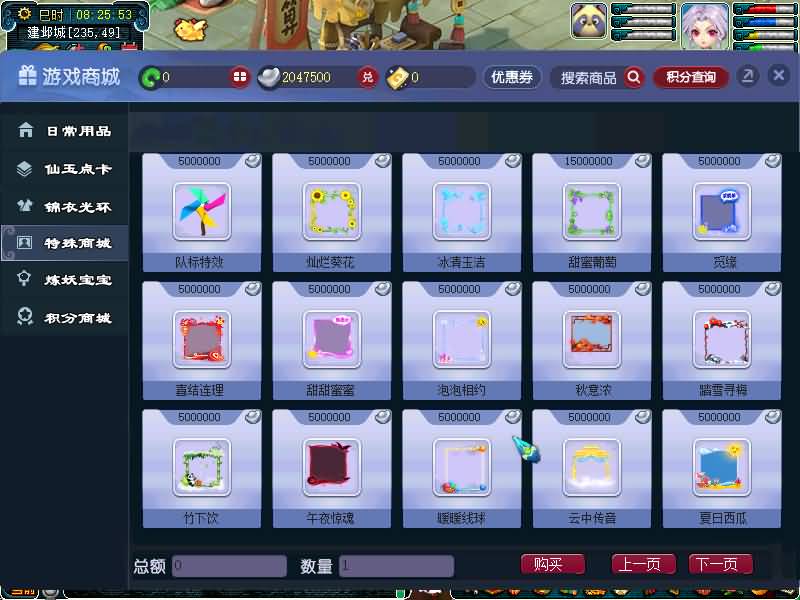
Task: Click the red recharge button beside jade balance
Action: click(x=239, y=77)
